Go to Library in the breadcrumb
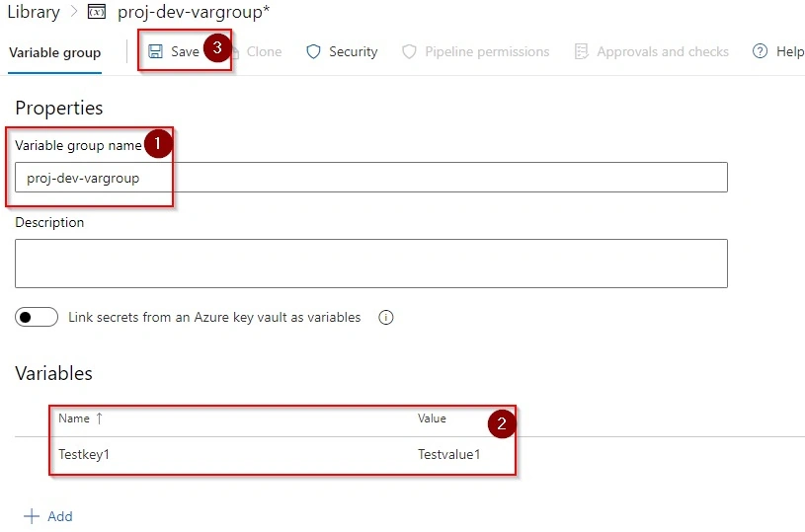Viewport: 805px width, 532px height. [x=34, y=12]
